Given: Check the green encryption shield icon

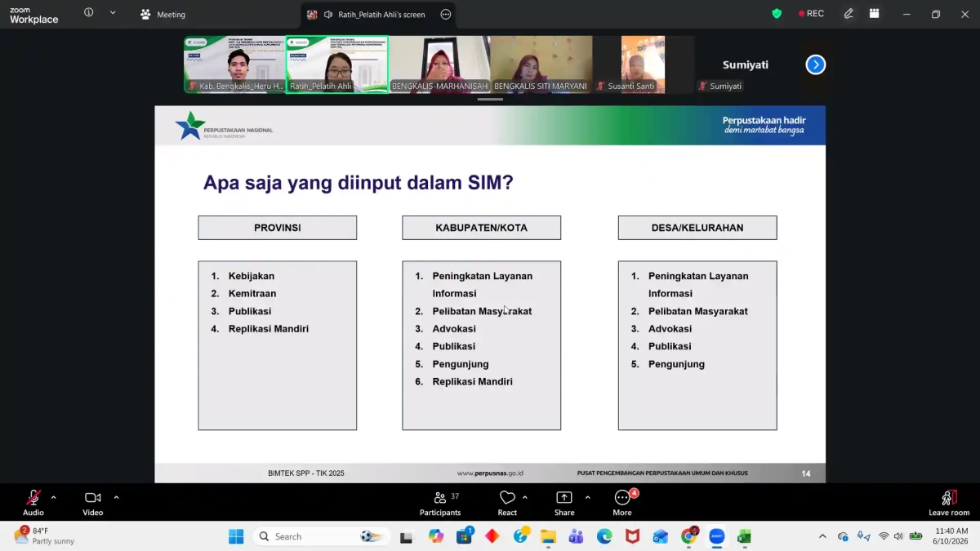Looking at the screenshot, I should (x=777, y=14).
